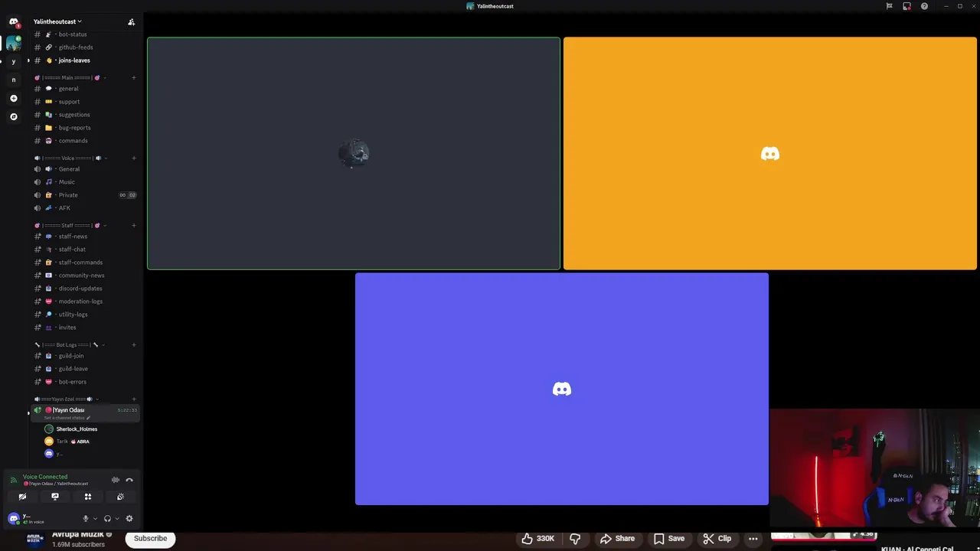980x551 pixels.
Task: Join the Music voice channel
Action: pyautogui.click(x=86, y=182)
